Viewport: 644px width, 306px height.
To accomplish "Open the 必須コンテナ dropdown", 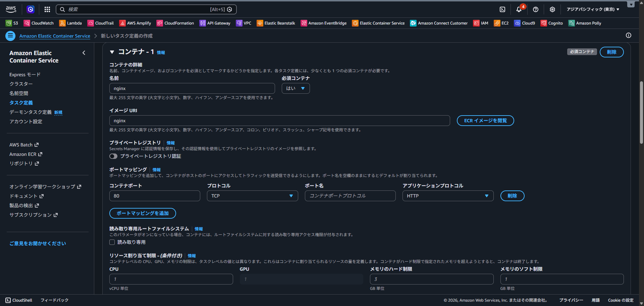I will pos(296,88).
